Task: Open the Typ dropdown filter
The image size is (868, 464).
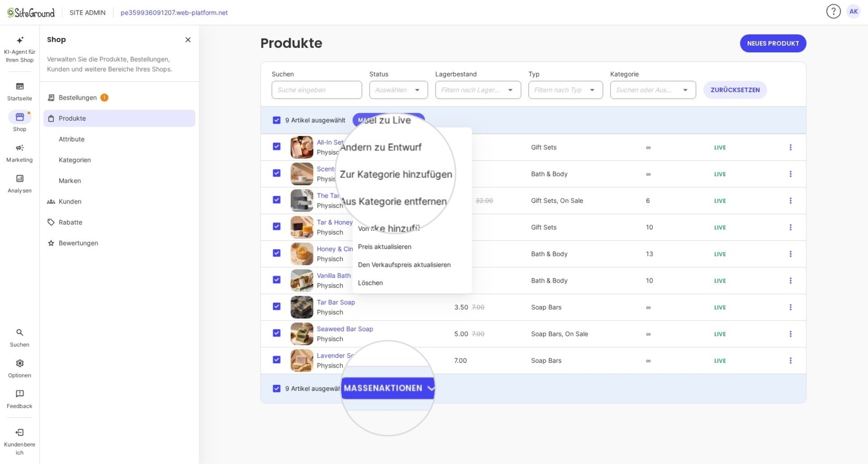Action: click(565, 90)
